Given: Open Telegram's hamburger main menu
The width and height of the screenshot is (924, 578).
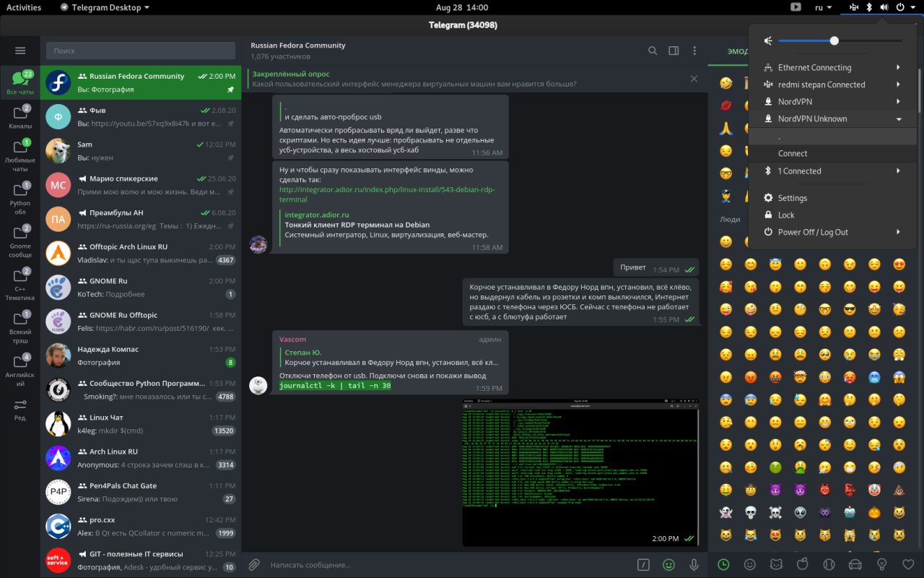Looking at the screenshot, I should [20, 51].
